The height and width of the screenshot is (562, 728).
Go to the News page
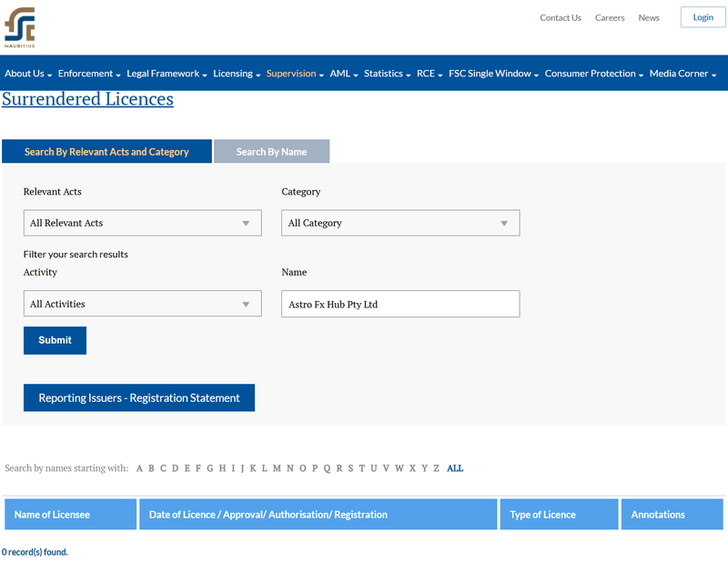[x=649, y=17]
